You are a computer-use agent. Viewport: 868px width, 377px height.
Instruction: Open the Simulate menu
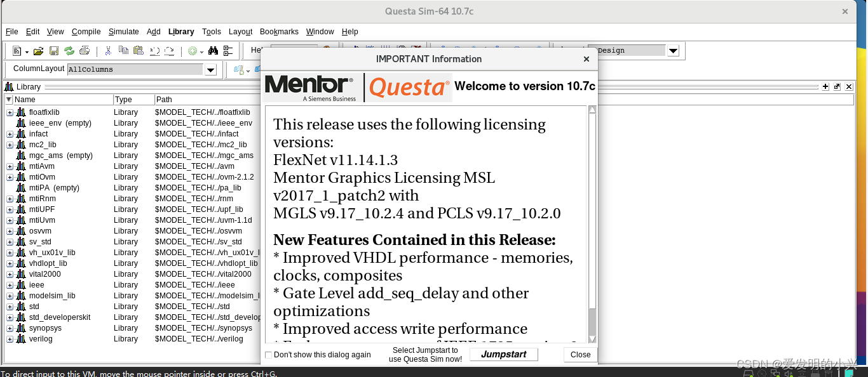click(x=123, y=32)
